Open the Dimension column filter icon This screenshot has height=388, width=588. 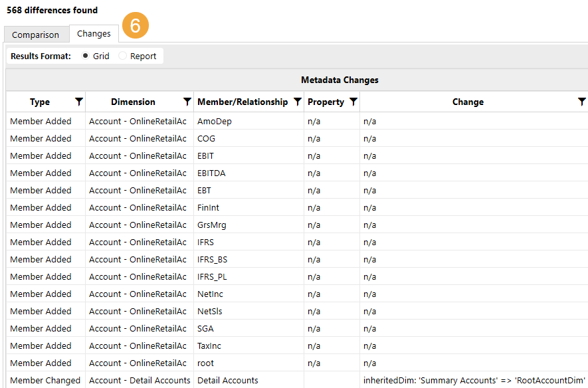(x=187, y=102)
